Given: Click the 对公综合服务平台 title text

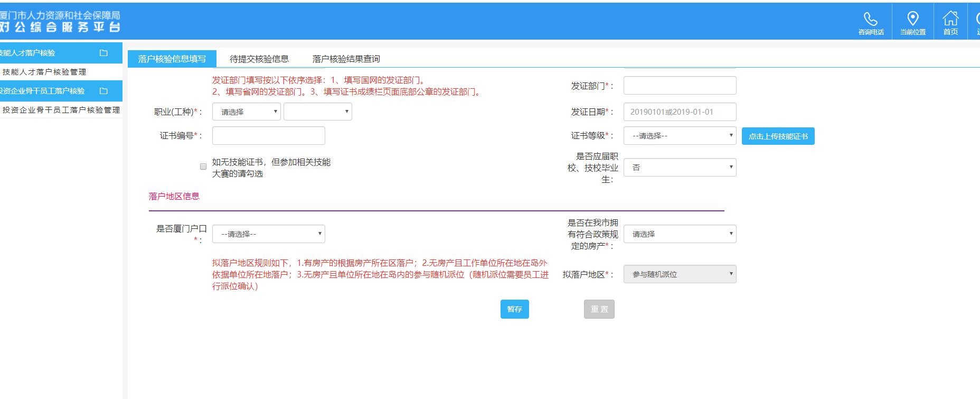Looking at the screenshot, I should 60,27.
